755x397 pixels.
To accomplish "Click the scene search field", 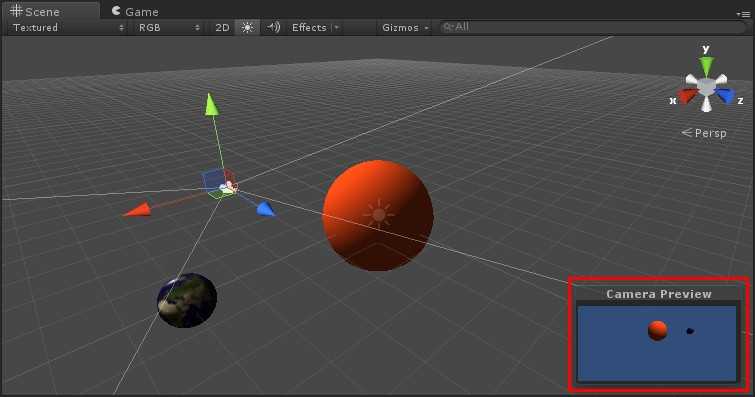I will pyautogui.click(x=592, y=27).
